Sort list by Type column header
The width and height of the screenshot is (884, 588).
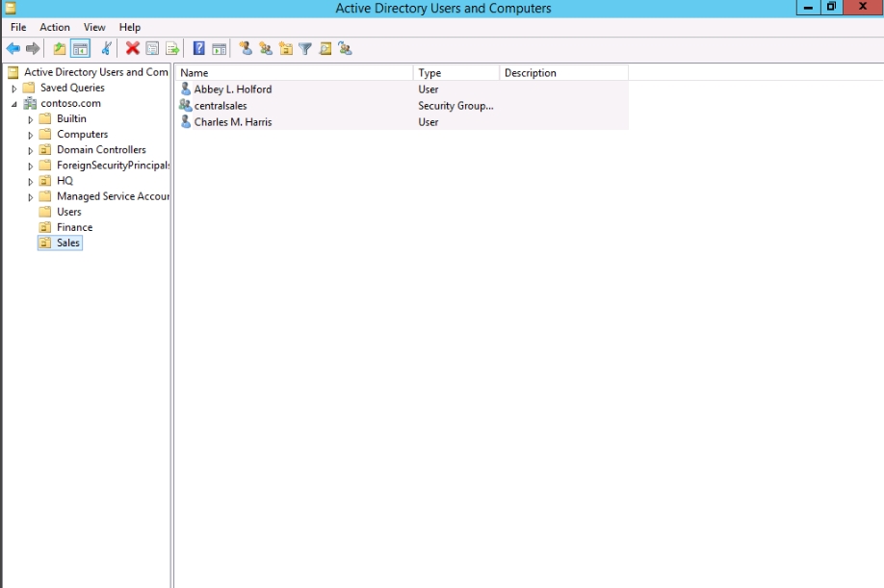pos(456,72)
